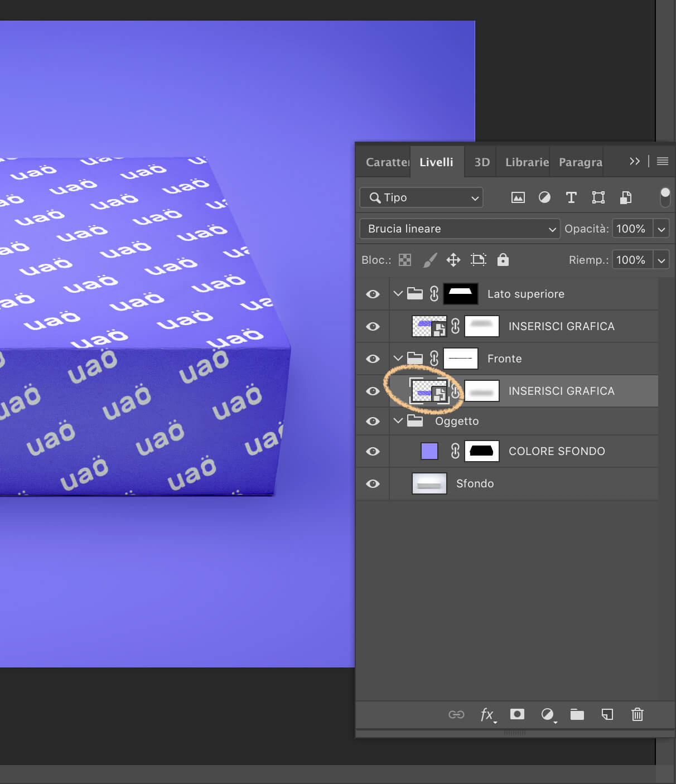
Task: Filter layers by type (T) icon
Action: point(571,197)
